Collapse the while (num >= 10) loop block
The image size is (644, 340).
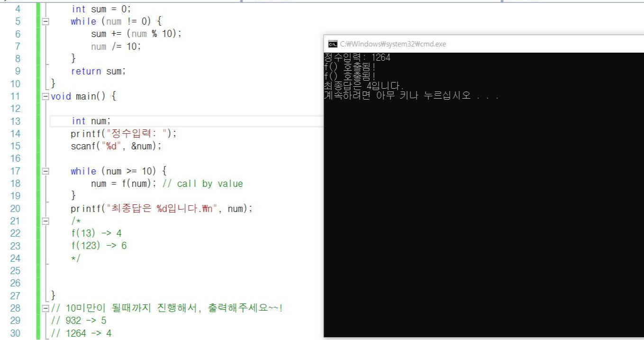click(45, 171)
